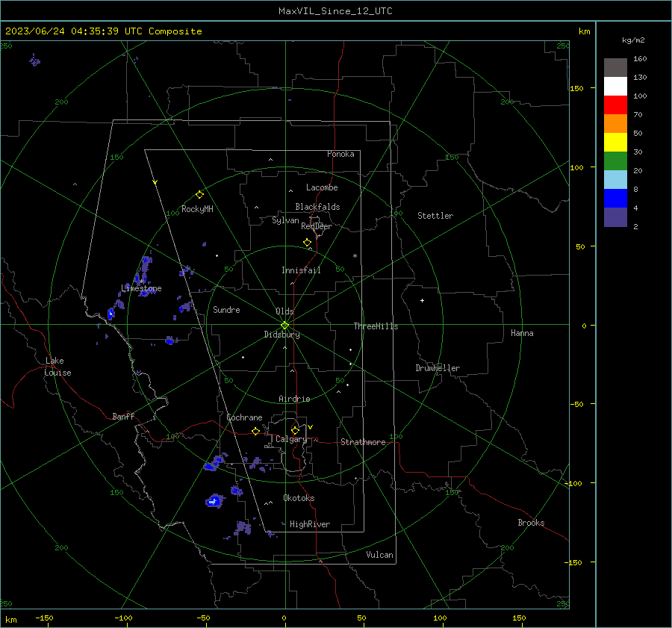
Task: Click the Okotoks town label
Action: pyautogui.click(x=299, y=498)
